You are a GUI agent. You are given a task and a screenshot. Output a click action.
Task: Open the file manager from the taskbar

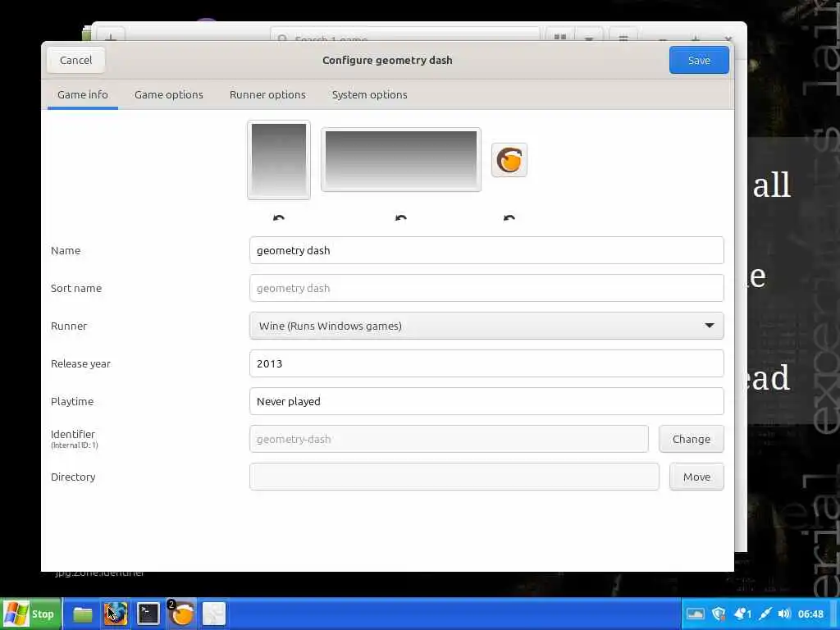tap(83, 614)
